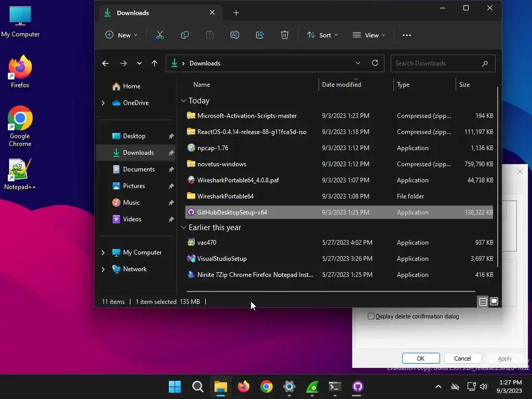Image resolution: width=532 pixels, height=399 pixels.
Task: Open the View dropdown
Action: point(369,35)
